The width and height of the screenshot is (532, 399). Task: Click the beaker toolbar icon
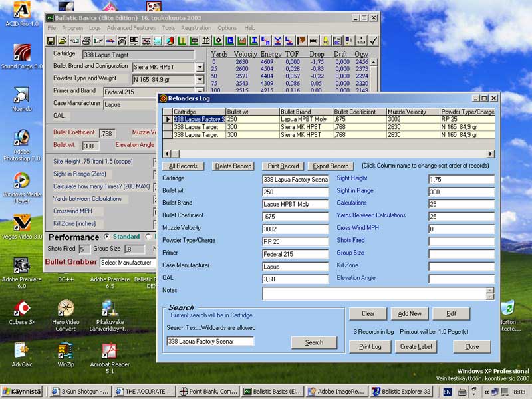point(158,41)
